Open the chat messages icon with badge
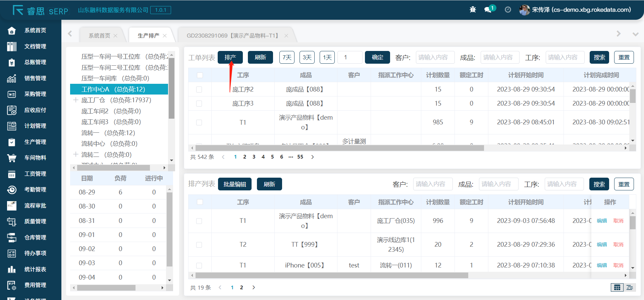644x300 pixels. coord(488,10)
